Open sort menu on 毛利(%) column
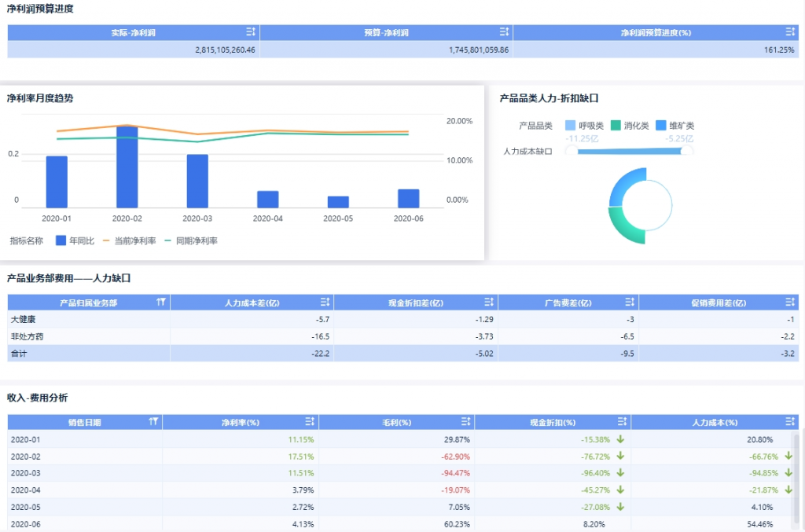Screen dimensions: 805x532 pos(465,422)
